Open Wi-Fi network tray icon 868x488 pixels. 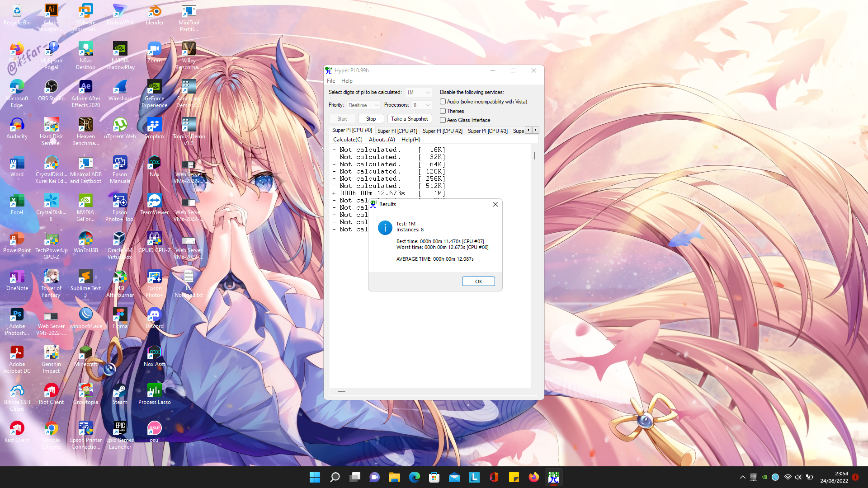tap(788, 477)
